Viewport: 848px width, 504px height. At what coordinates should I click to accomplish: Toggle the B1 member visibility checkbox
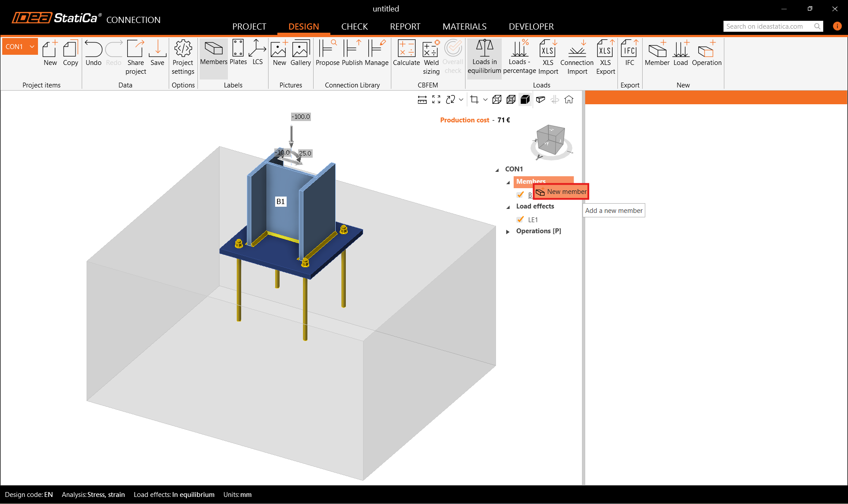(x=520, y=195)
